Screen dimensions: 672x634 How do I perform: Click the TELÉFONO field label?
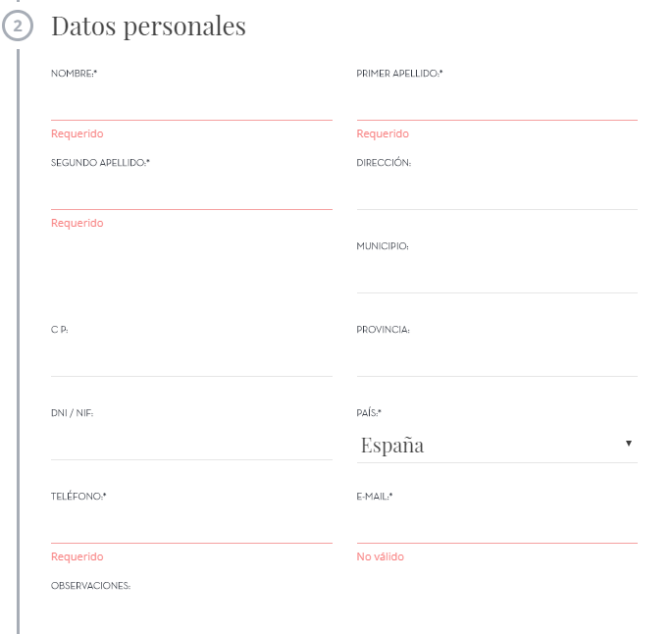[x=78, y=497]
